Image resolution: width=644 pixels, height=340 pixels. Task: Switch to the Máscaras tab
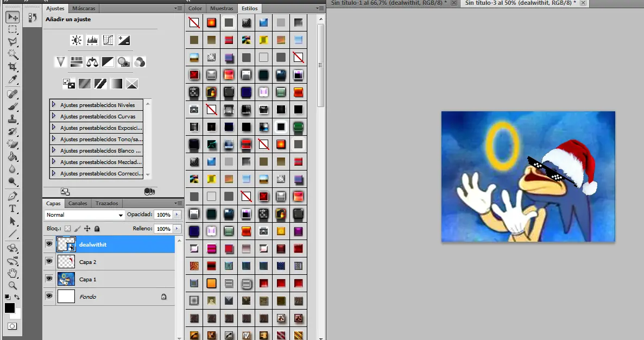(x=84, y=9)
